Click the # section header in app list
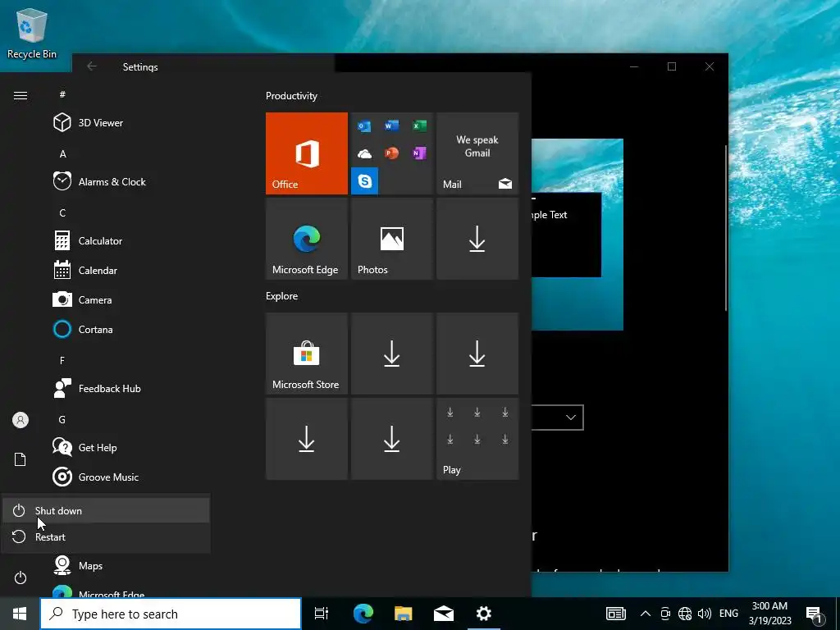 click(62, 94)
